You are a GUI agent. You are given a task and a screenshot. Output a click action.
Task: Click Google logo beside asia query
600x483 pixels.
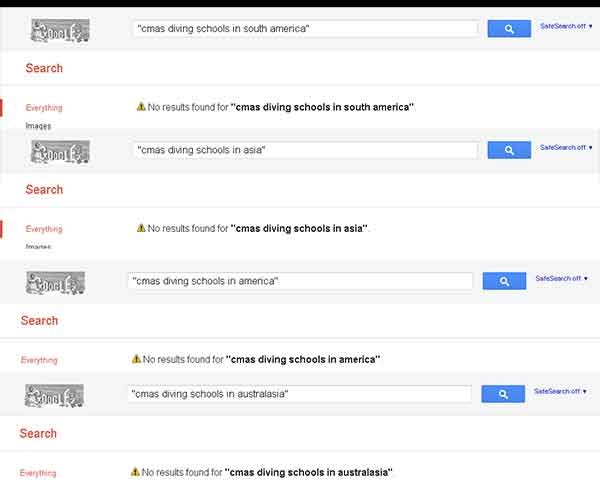click(60, 151)
